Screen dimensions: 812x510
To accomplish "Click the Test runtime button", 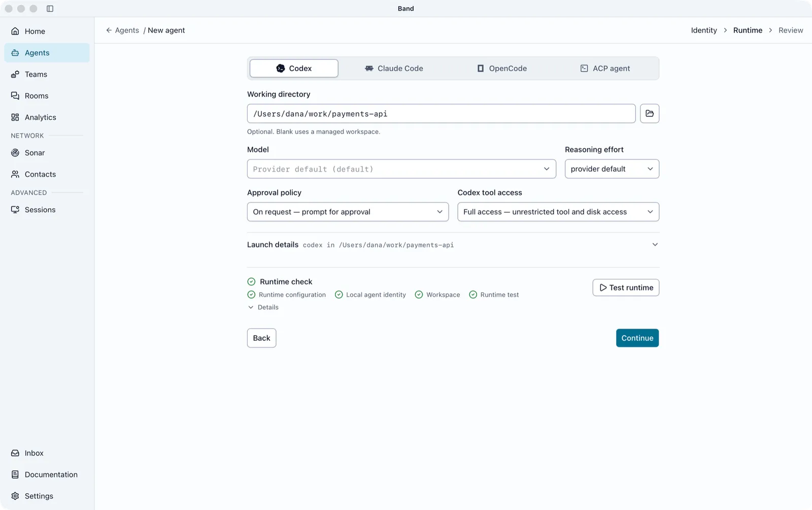I will pos(626,288).
